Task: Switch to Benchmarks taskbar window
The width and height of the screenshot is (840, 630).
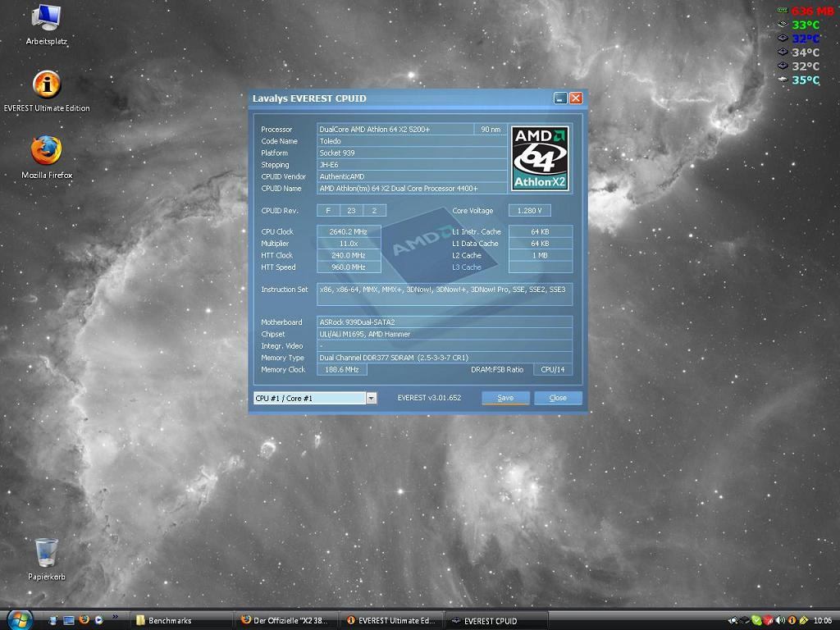Action: pyautogui.click(x=181, y=620)
